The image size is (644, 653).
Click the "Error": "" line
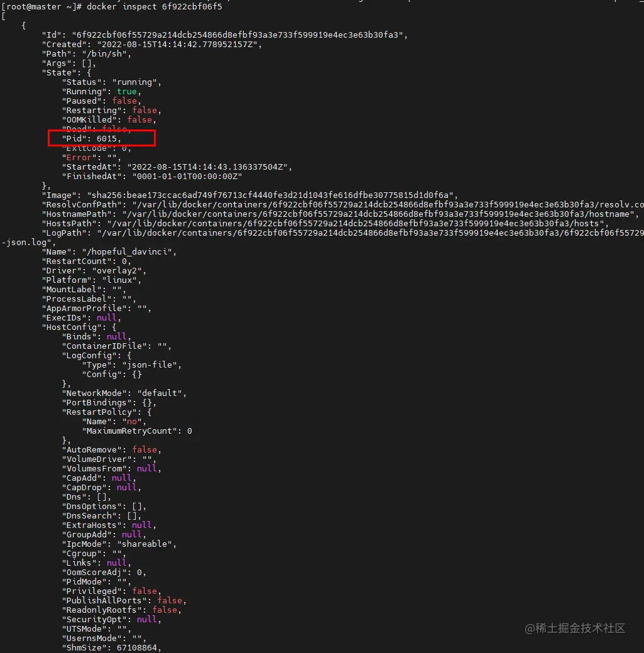point(92,157)
